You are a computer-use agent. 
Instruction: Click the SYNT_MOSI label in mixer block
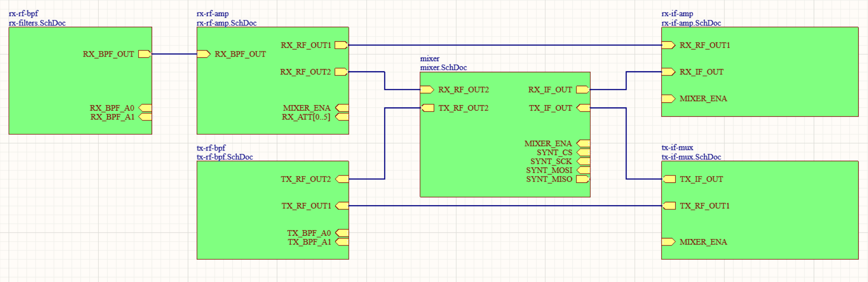point(549,170)
